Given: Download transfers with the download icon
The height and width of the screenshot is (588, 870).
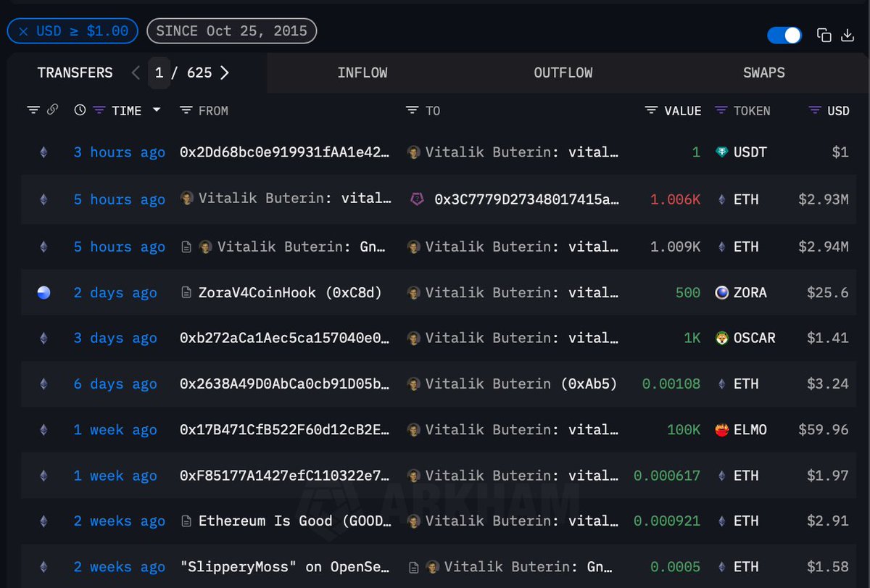Looking at the screenshot, I should [847, 35].
